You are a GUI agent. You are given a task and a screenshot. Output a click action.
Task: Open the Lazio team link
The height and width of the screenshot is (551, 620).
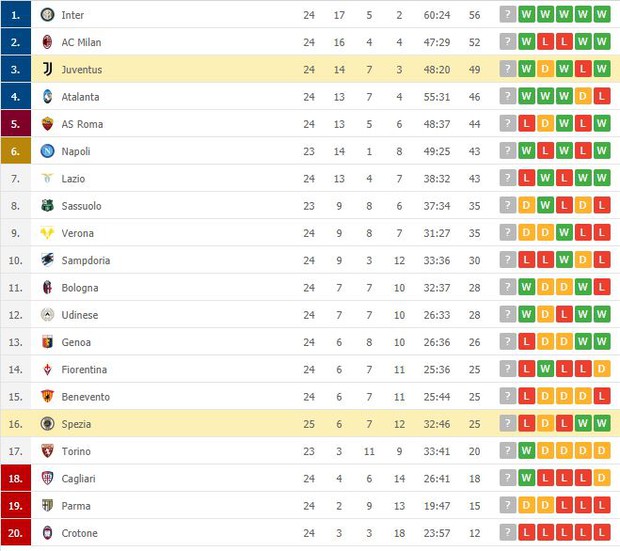point(73,179)
